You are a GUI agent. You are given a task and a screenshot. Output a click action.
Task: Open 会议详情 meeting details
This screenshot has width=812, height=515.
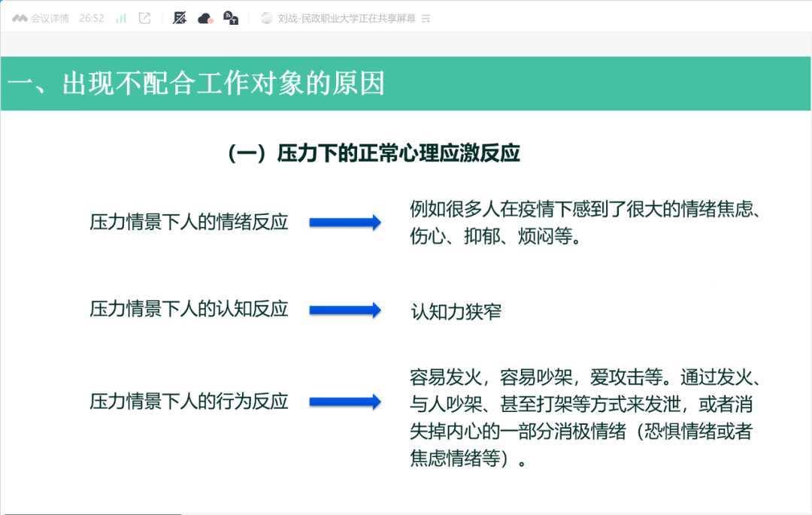[50, 18]
